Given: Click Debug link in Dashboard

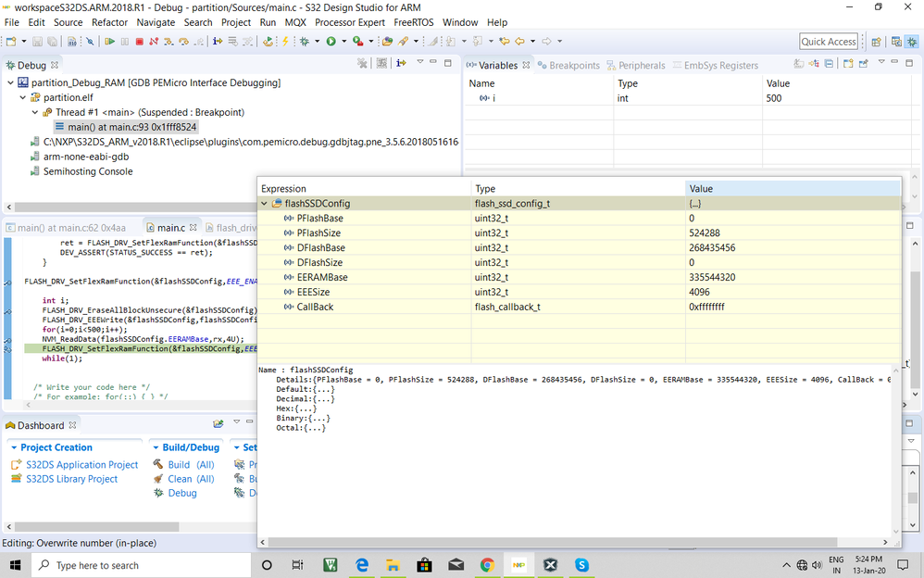Looking at the screenshot, I should 182,493.
